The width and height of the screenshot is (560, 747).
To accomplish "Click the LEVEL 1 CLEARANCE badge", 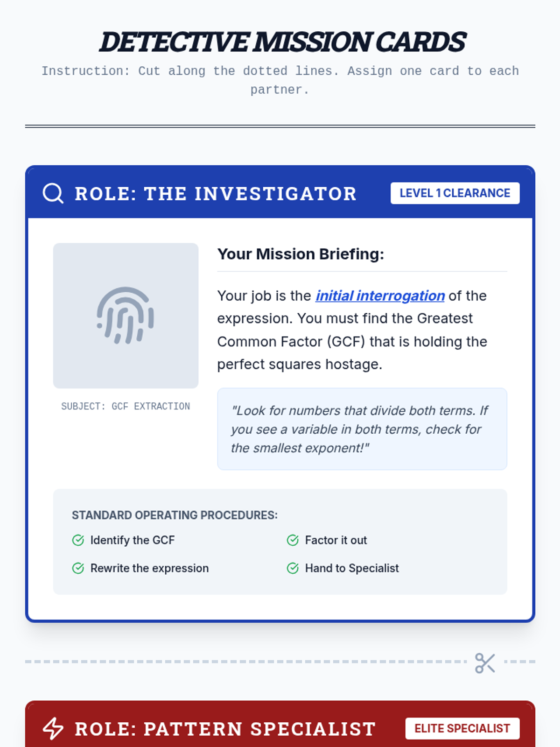I will [455, 193].
